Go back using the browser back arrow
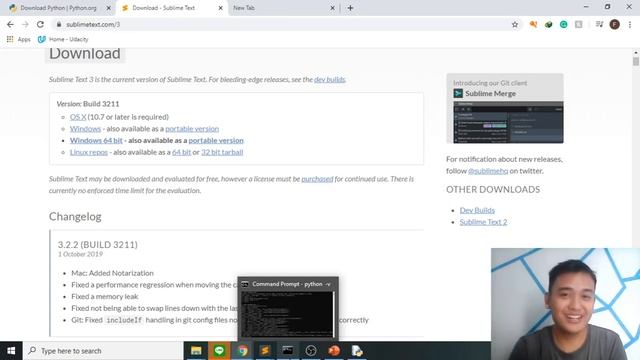 pyautogui.click(x=10, y=24)
